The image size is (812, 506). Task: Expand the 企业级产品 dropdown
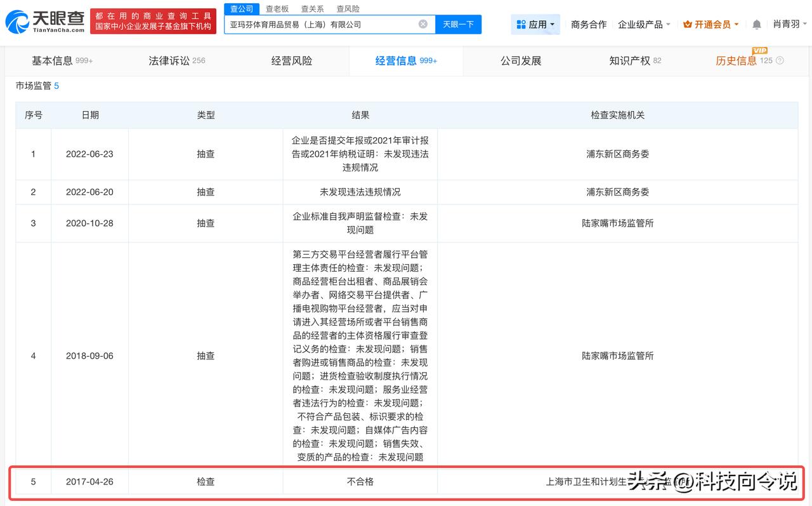tap(644, 24)
